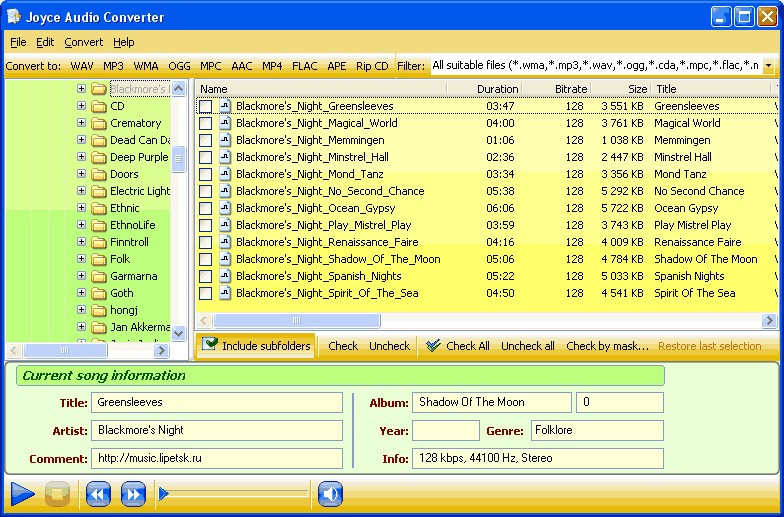Viewport: 784px width, 517px height.
Task: Stop playback with the Stop button
Action: tap(57, 494)
